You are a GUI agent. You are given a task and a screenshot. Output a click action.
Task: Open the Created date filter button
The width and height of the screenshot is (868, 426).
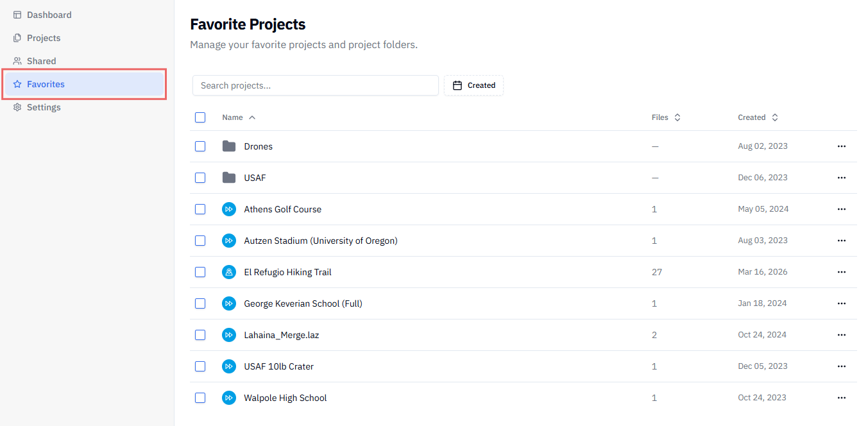[x=473, y=85]
